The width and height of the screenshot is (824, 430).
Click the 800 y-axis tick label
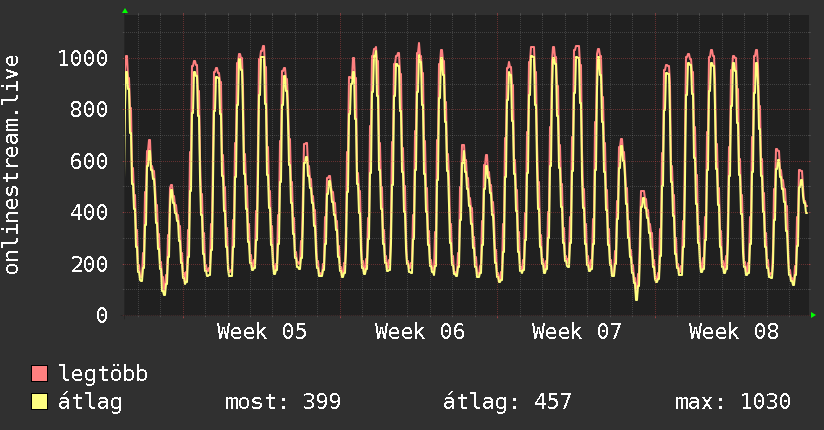(x=90, y=110)
